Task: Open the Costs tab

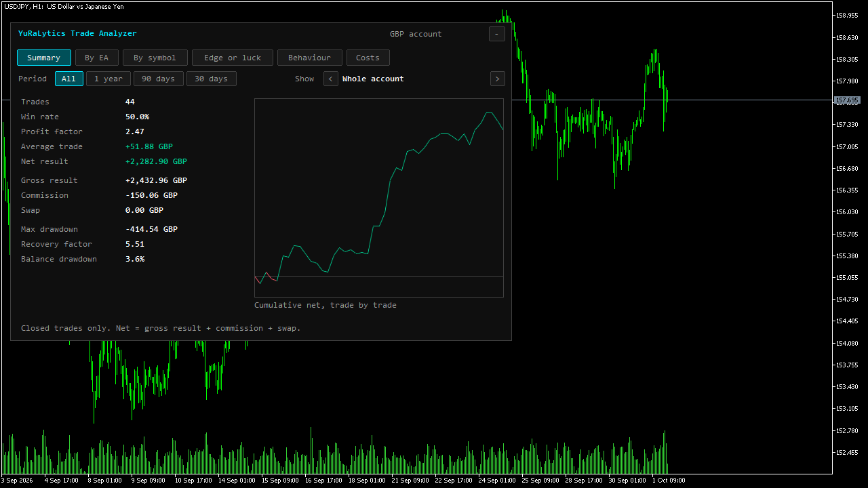Action: 368,58
